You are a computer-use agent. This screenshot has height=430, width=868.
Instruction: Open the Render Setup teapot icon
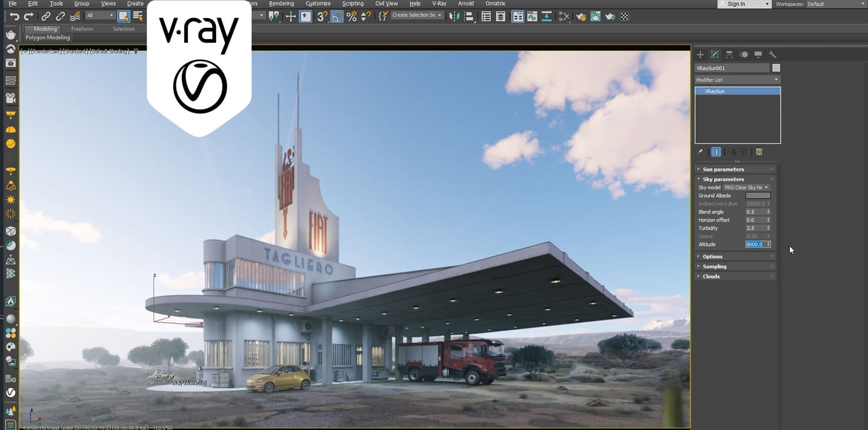coord(581,16)
